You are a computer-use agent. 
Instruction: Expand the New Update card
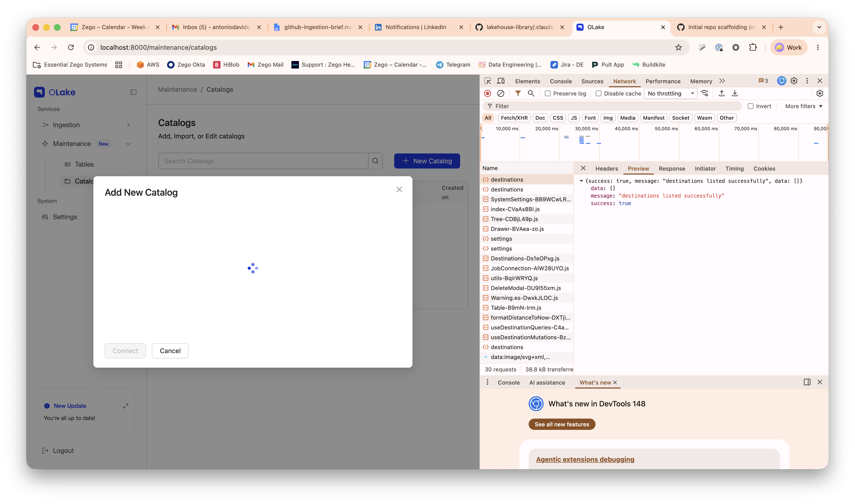[126, 406]
